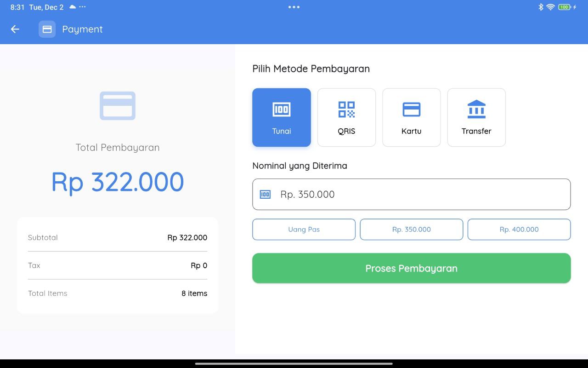Focus the Nominal yang Diterima input field

coord(411,194)
